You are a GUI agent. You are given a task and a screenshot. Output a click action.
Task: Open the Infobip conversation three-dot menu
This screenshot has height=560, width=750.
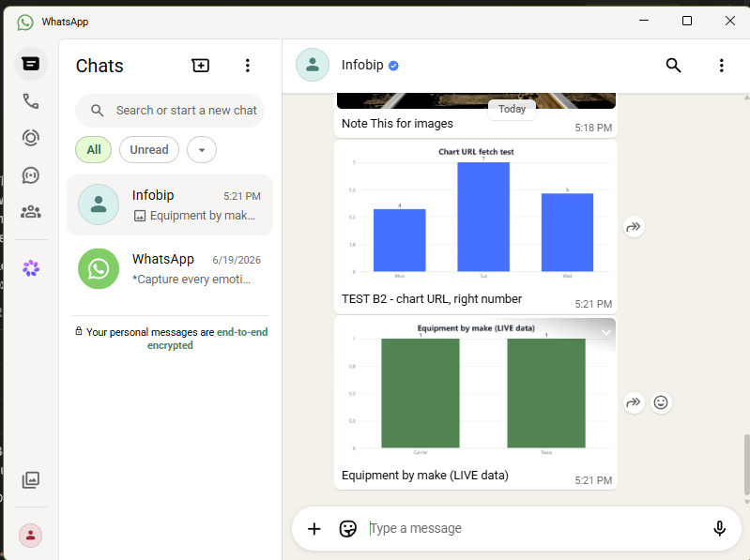(721, 65)
